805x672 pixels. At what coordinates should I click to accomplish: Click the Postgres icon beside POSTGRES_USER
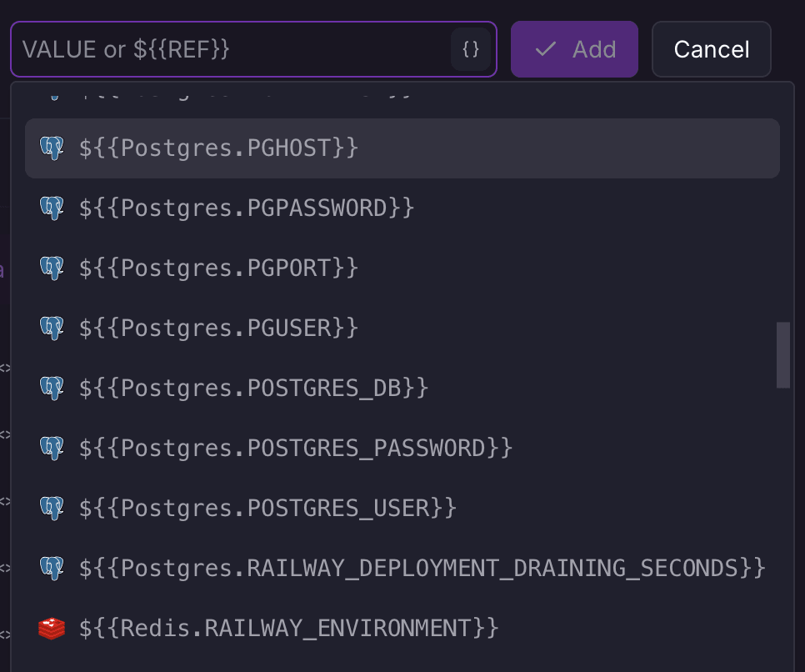[52, 509]
